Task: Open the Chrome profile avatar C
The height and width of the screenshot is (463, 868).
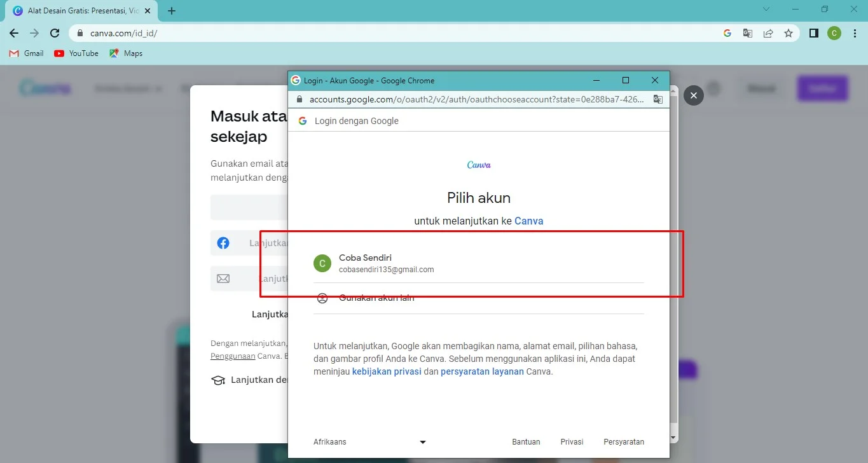Action: pyautogui.click(x=834, y=33)
